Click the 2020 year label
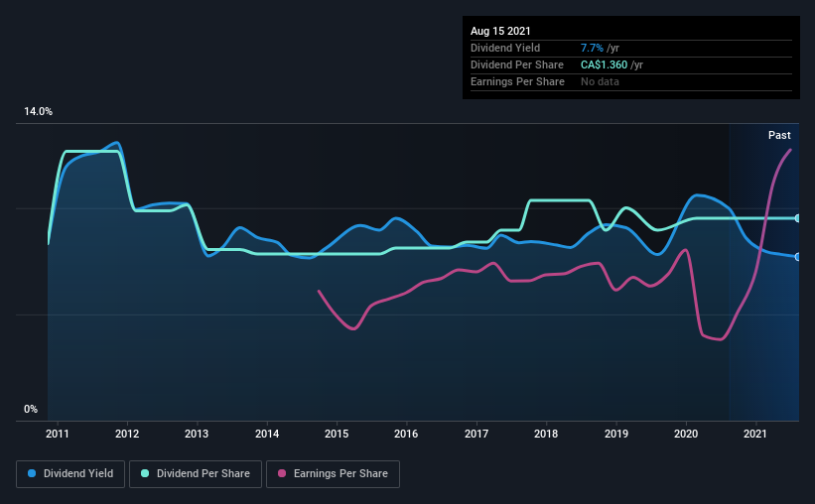Image resolution: width=815 pixels, height=504 pixels. pyautogui.click(x=686, y=434)
